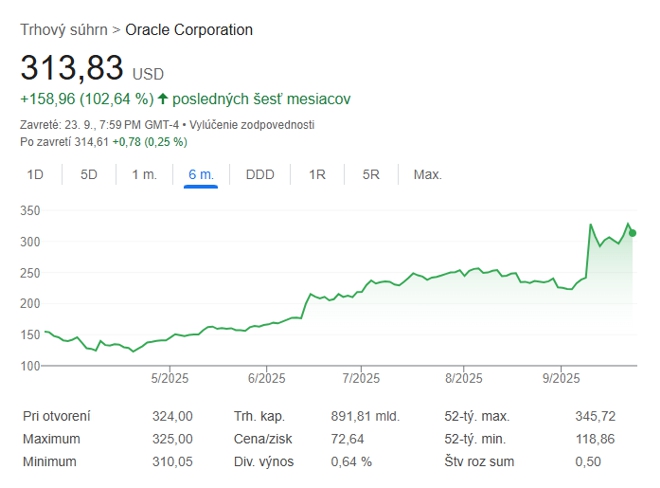Switch to the 5D time range tab
The image size is (660, 488).
click(x=89, y=175)
